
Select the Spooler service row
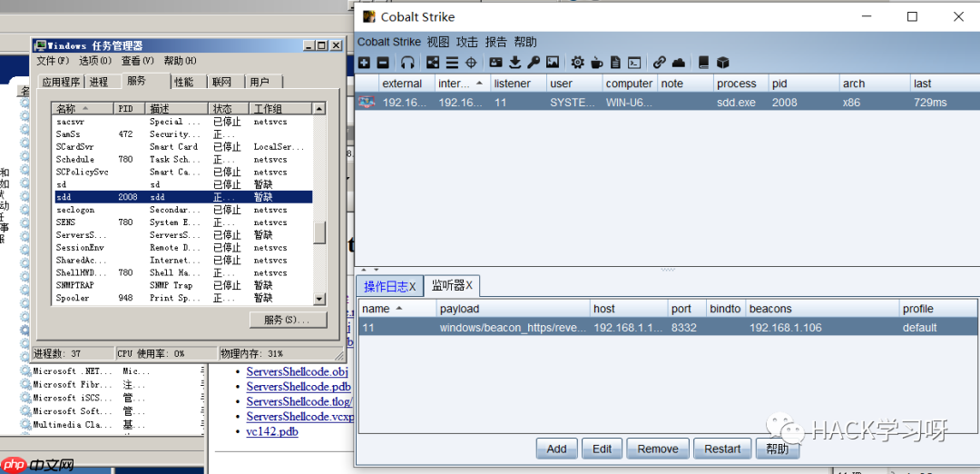click(x=183, y=298)
